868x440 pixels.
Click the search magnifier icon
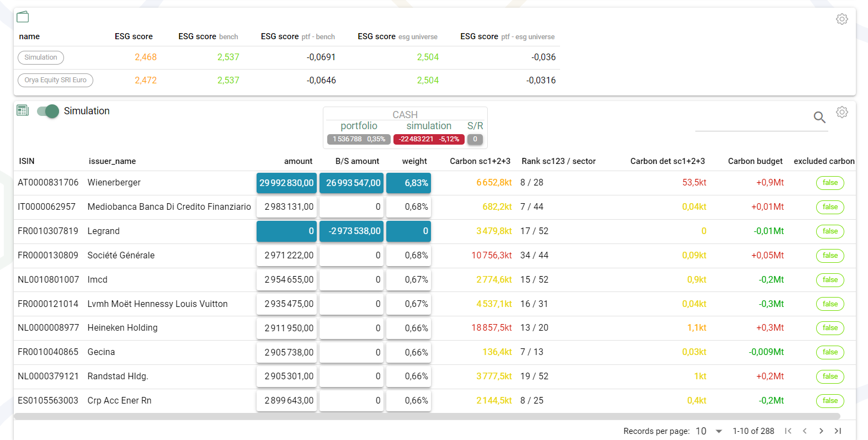coord(819,117)
